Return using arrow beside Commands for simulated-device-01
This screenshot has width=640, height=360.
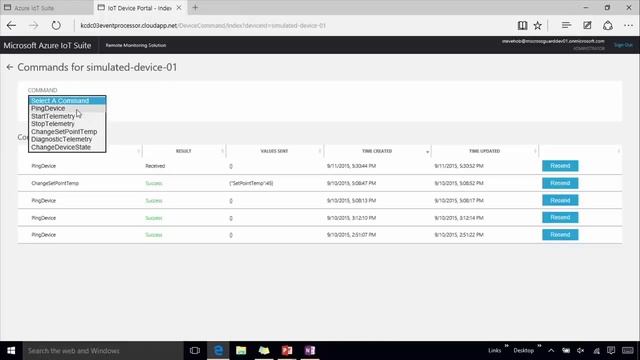[10, 67]
